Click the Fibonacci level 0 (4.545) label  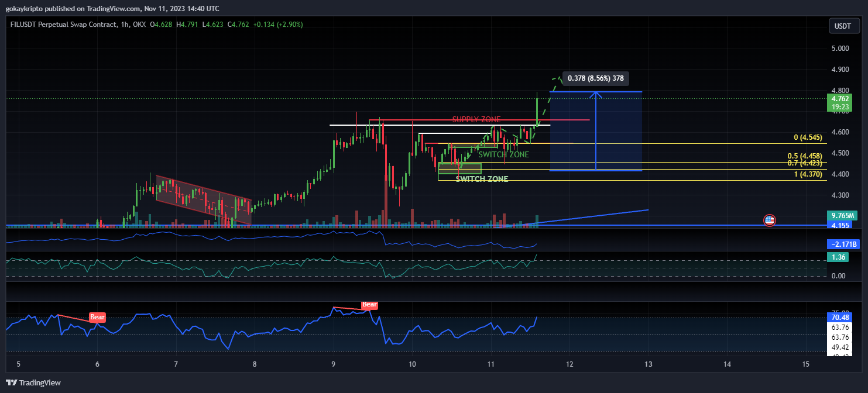click(x=808, y=137)
